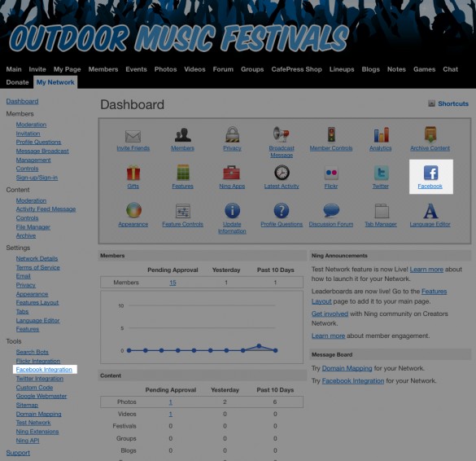This screenshot has height=461, width=476.
Task: Click the Member Controls traffic light icon
Action: 331,134
